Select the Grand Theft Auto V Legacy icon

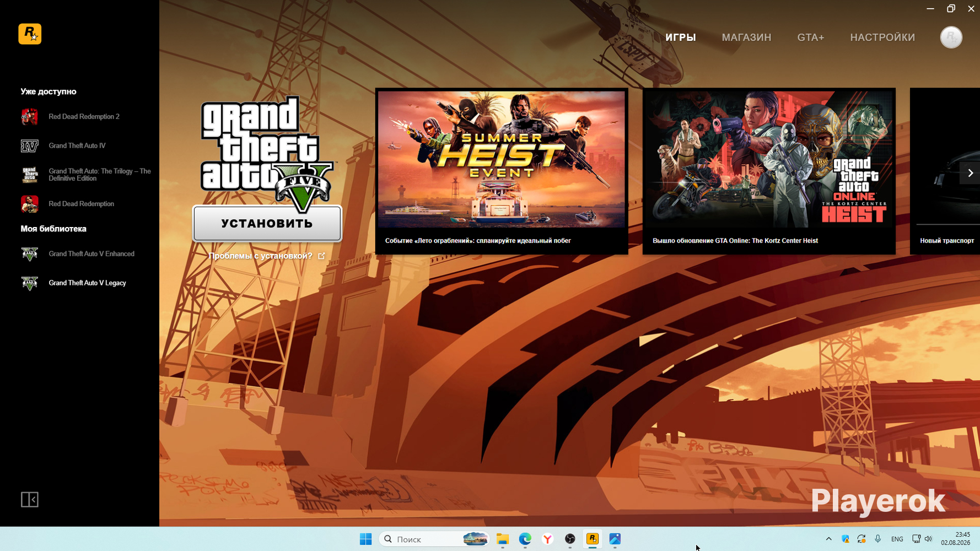click(30, 283)
